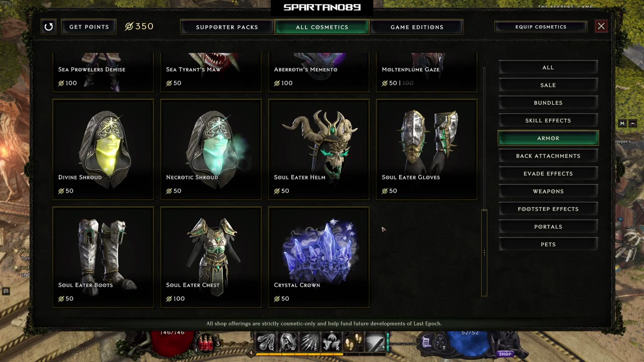Click the Get Points button
The image size is (644, 362).
pyautogui.click(x=89, y=27)
